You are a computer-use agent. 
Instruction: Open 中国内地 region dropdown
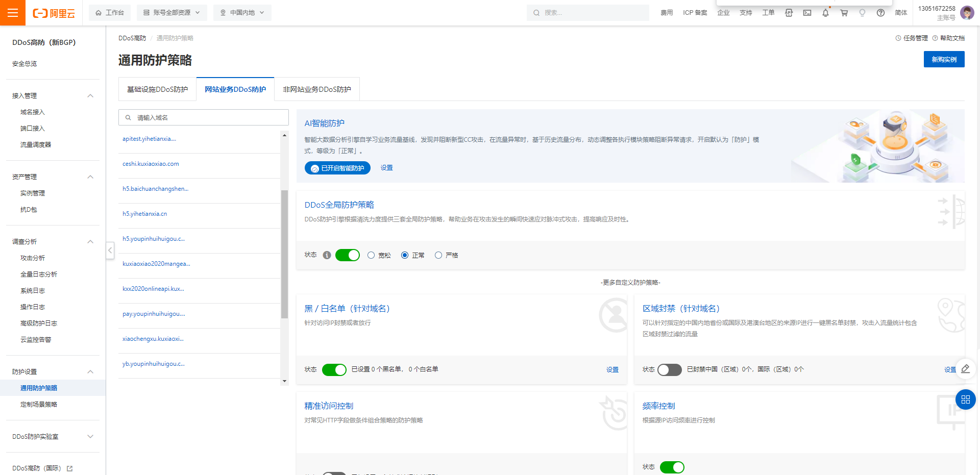click(242, 13)
